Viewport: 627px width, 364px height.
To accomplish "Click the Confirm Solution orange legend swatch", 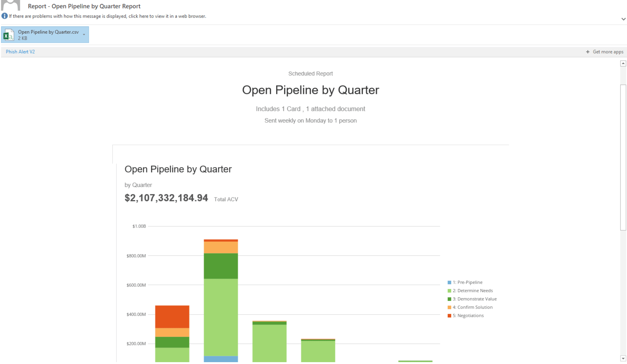I will point(449,307).
